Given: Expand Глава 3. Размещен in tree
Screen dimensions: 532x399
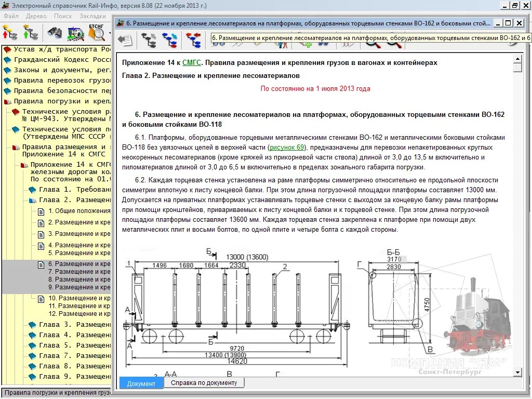Looking at the screenshot, I should (75, 325).
